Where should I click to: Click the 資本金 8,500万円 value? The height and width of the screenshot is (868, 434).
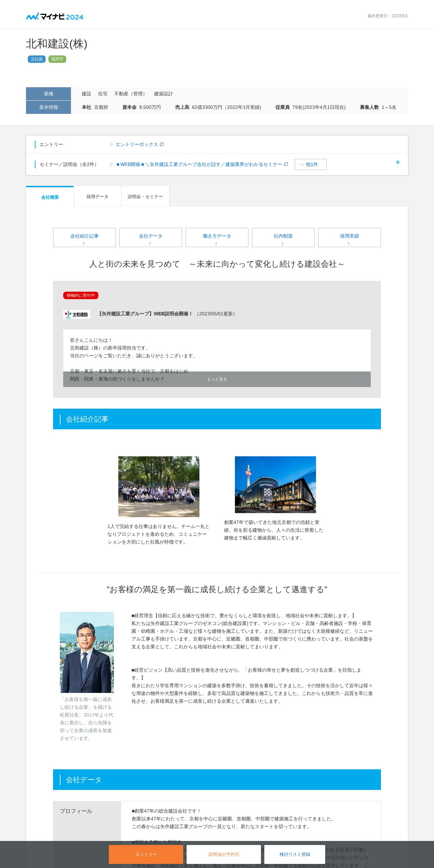pos(142,107)
